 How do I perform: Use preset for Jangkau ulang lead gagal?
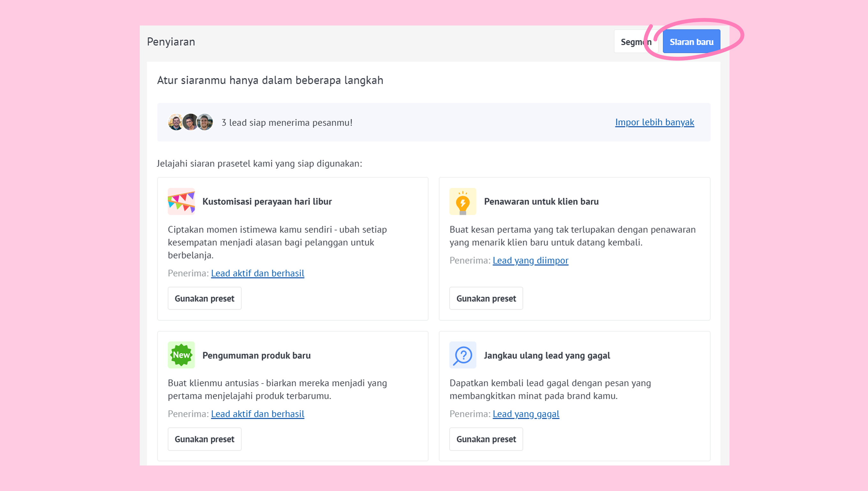(486, 439)
